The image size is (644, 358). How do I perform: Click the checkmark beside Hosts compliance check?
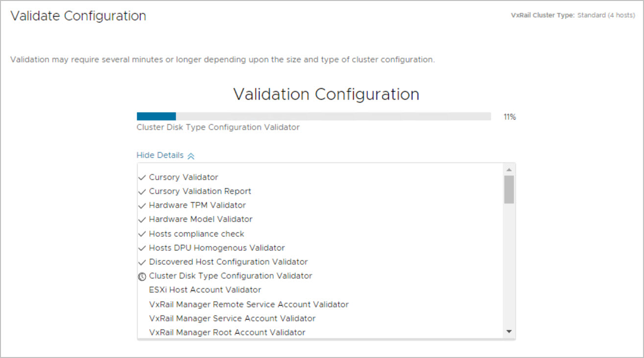click(x=142, y=234)
